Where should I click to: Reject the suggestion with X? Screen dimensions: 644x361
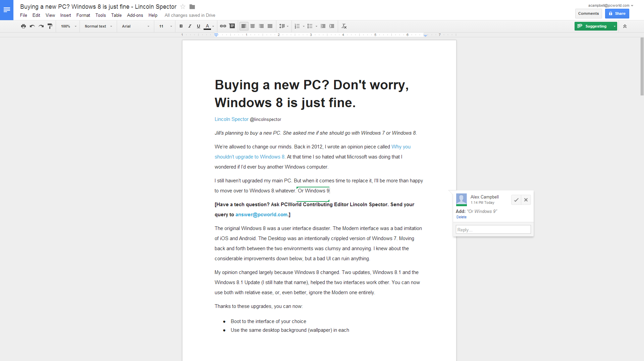526,200
